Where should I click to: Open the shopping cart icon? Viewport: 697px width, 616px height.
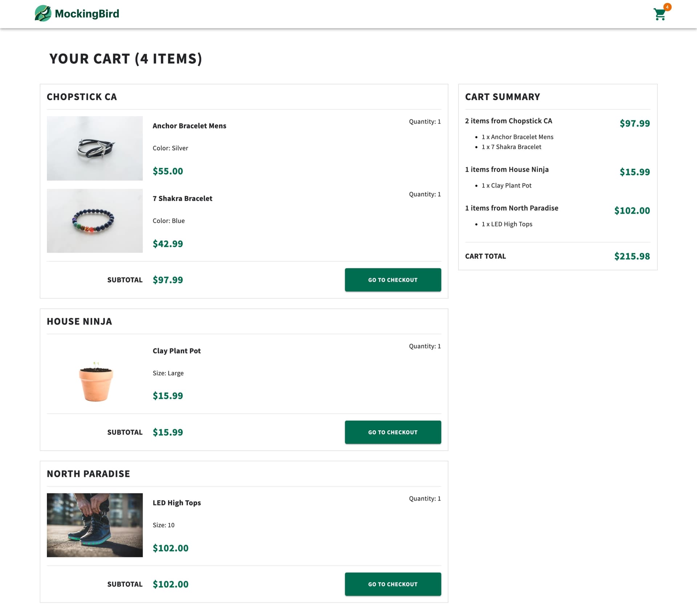[659, 15]
